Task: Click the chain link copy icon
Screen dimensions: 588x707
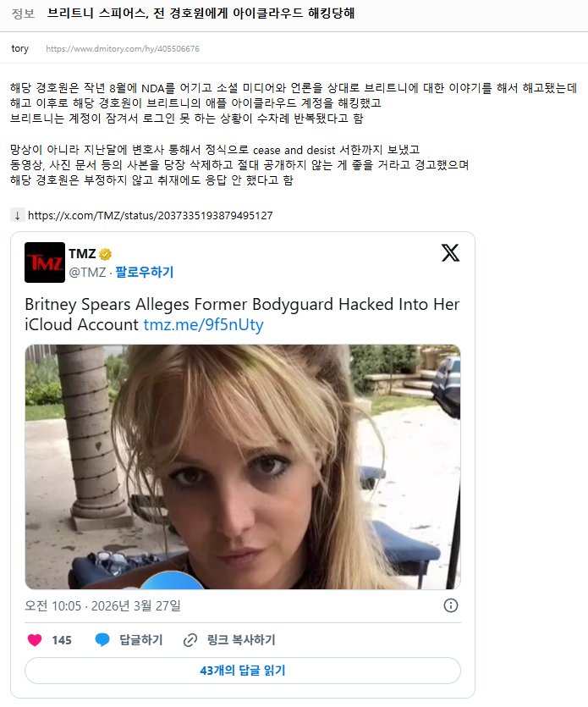Action: click(190, 640)
